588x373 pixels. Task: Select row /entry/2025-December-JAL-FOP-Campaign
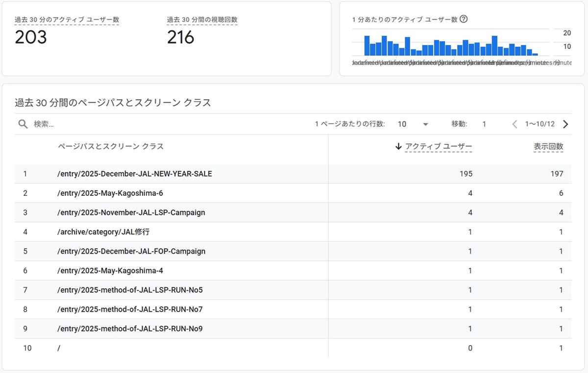pos(293,251)
